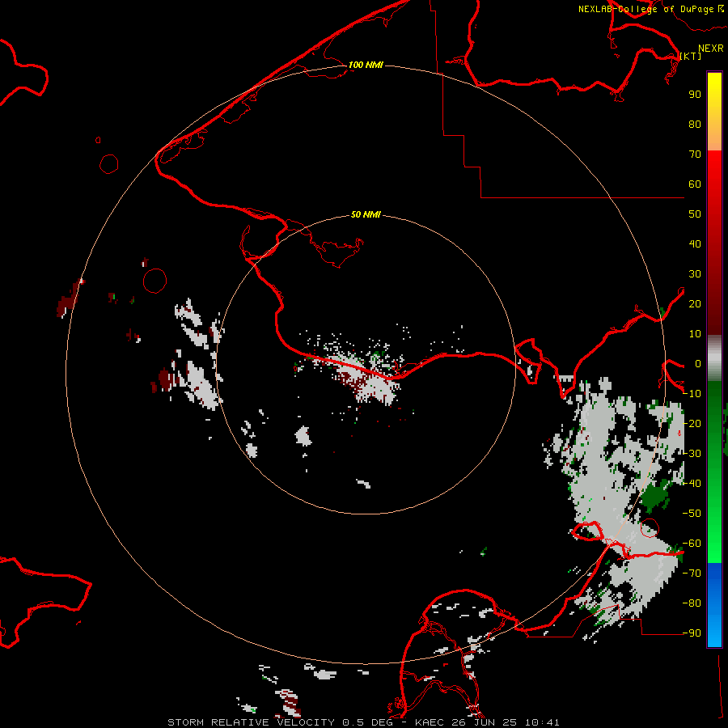
Task: Click the 0 scale label
Action: [x=698, y=364]
